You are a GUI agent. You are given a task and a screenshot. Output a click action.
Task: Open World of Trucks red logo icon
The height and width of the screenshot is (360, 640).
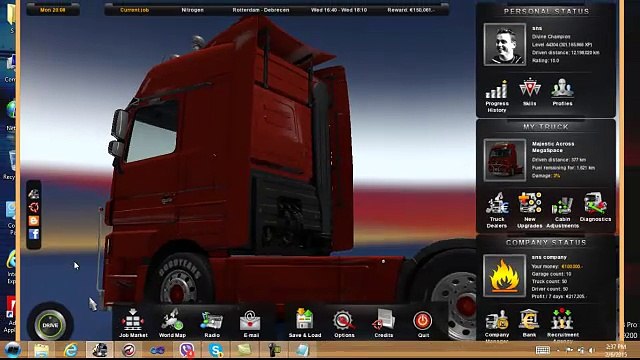(x=34, y=207)
